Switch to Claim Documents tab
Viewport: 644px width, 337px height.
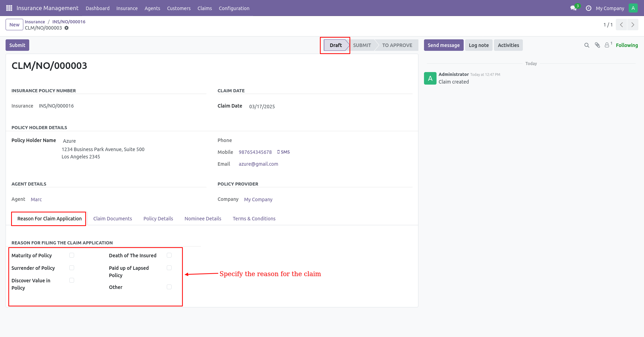(112, 219)
